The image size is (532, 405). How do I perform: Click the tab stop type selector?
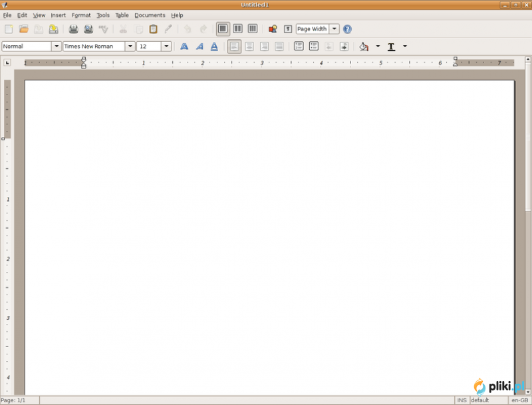pos(7,63)
